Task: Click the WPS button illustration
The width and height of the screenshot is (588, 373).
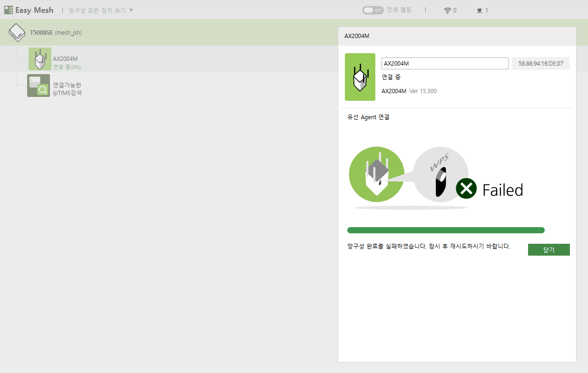Action: tap(441, 174)
